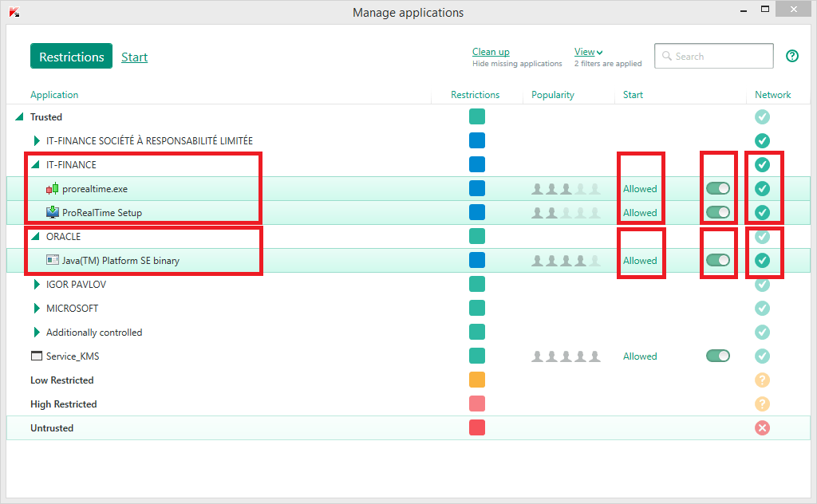Switch to the Start tab
This screenshot has width=817, height=504.
[134, 57]
